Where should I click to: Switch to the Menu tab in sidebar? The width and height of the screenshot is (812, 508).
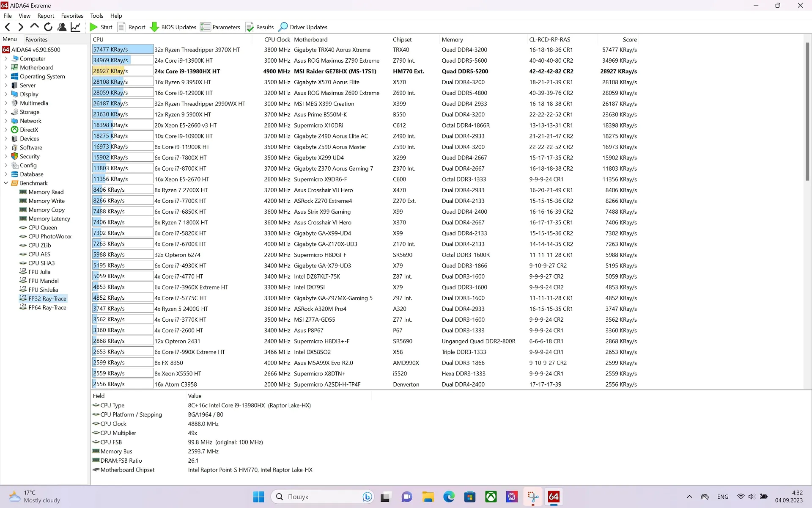point(10,39)
